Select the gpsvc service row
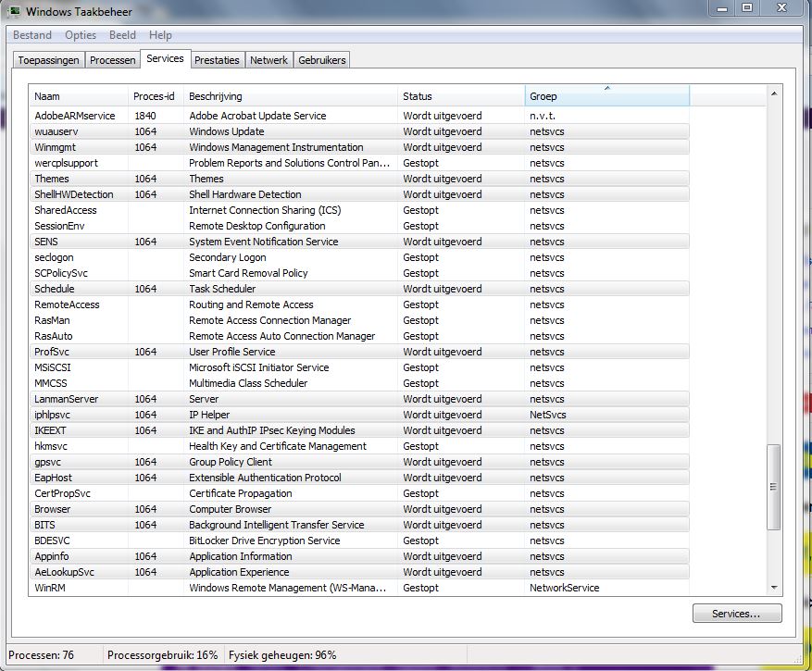812x671 pixels. click(x=359, y=462)
